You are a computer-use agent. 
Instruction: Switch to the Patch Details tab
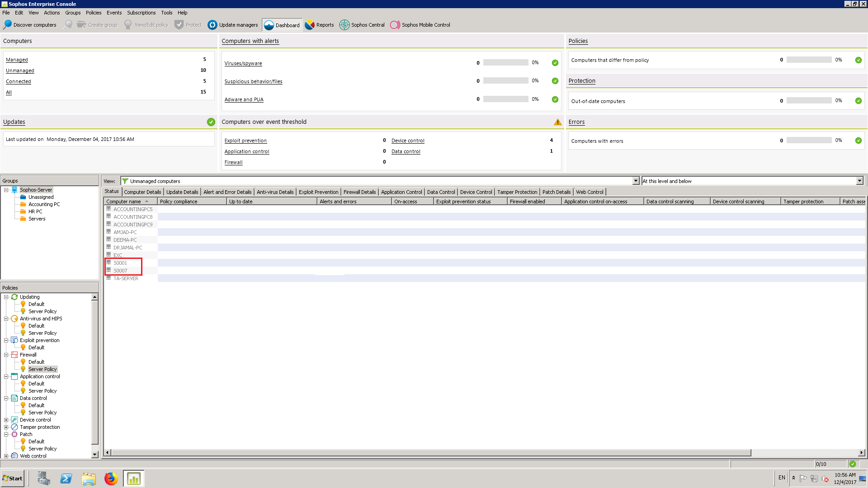tap(557, 192)
